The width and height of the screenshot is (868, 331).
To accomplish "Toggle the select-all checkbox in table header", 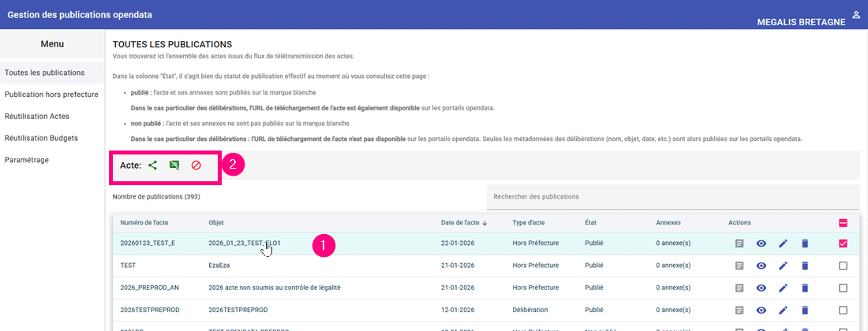I will coord(843,223).
